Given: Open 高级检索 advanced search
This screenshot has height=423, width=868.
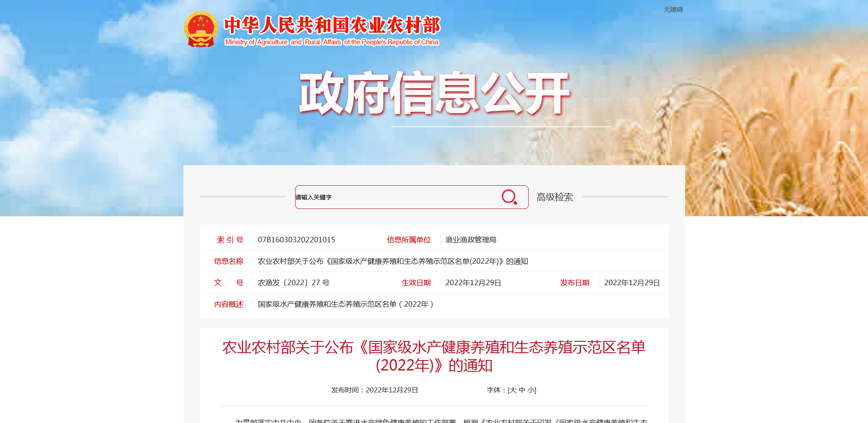Looking at the screenshot, I should click(x=554, y=197).
